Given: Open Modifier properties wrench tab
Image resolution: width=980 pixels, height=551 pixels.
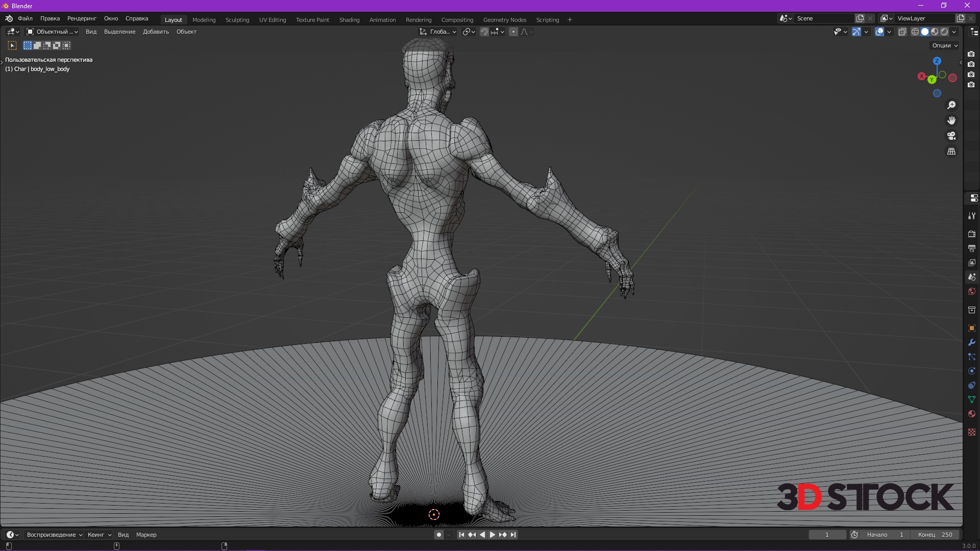Looking at the screenshot, I should click(972, 342).
